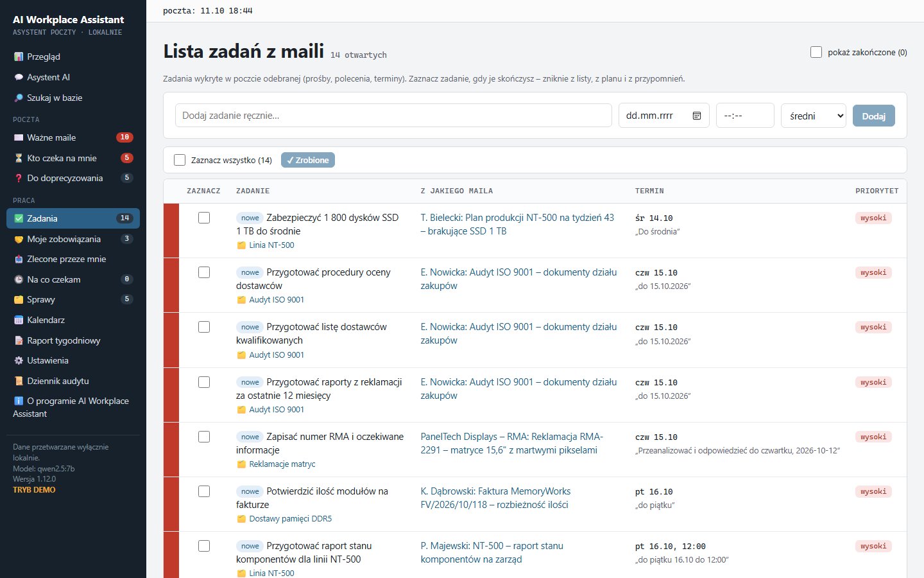This screenshot has width=924, height=578.
Task: Click the Sprawy folder icon in sidebar
Action: (x=19, y=300)
